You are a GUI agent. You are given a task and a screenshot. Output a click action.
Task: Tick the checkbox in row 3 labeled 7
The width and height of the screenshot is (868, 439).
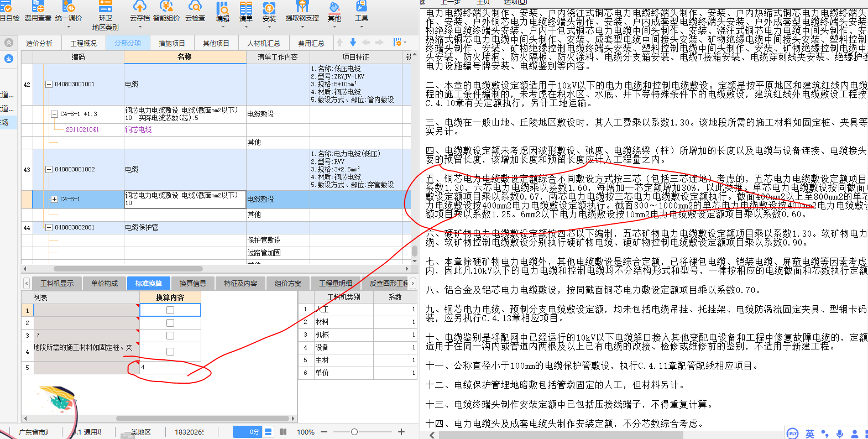click(x=170, y=336)
